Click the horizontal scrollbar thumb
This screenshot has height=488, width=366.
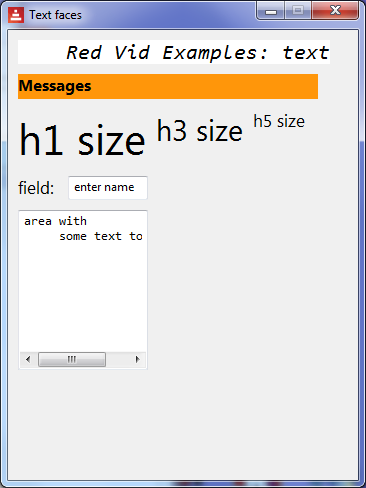[72, 359]
